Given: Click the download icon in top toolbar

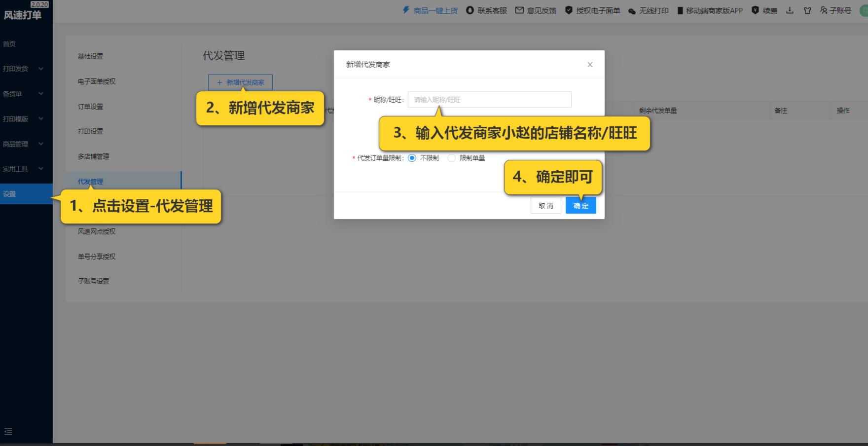Looking at the screenshot, I should 790,10.
